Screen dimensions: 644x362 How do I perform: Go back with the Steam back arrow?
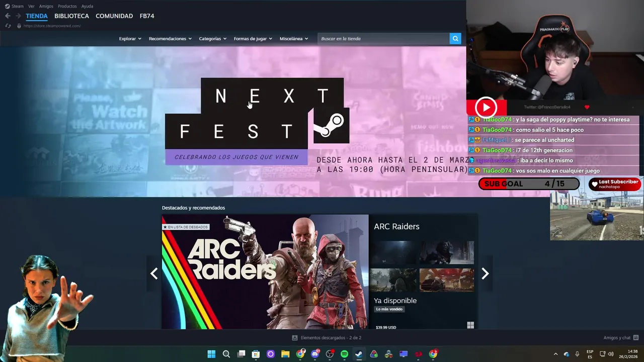point(8,16)
